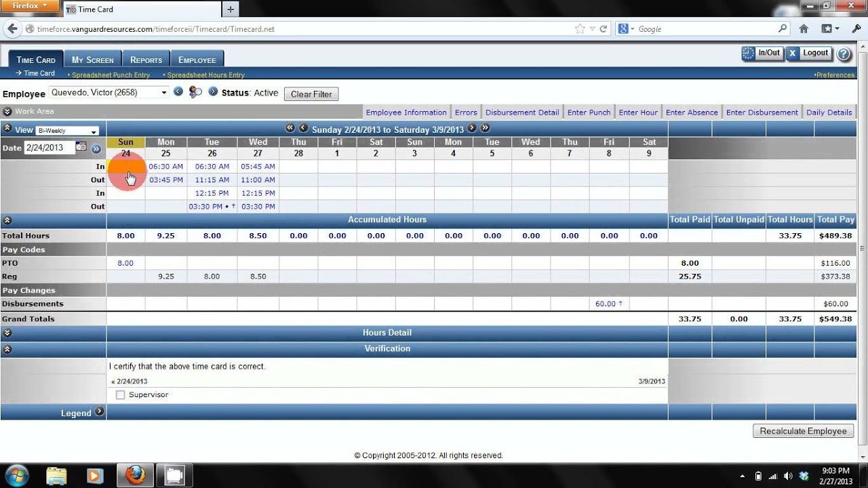Show hidden system tray icons

743,476
